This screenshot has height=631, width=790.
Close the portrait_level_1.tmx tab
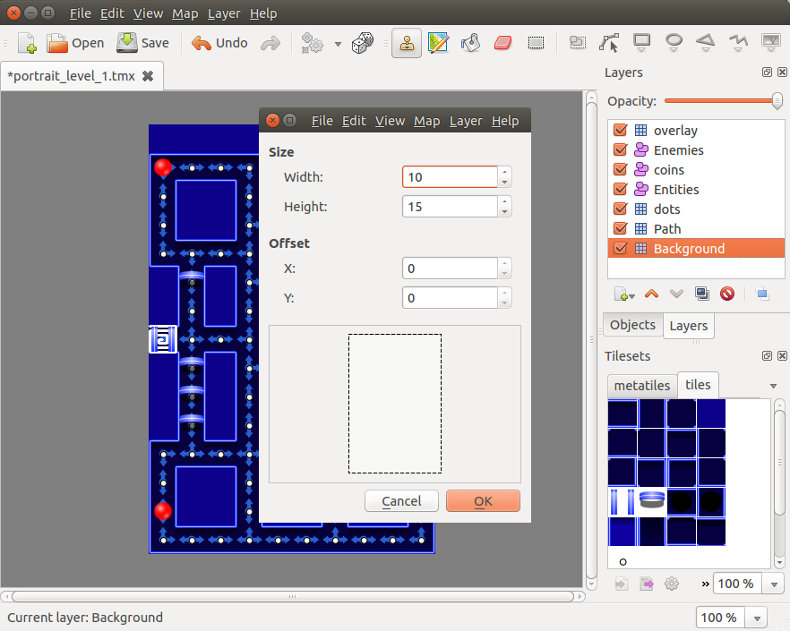point(148,76)
